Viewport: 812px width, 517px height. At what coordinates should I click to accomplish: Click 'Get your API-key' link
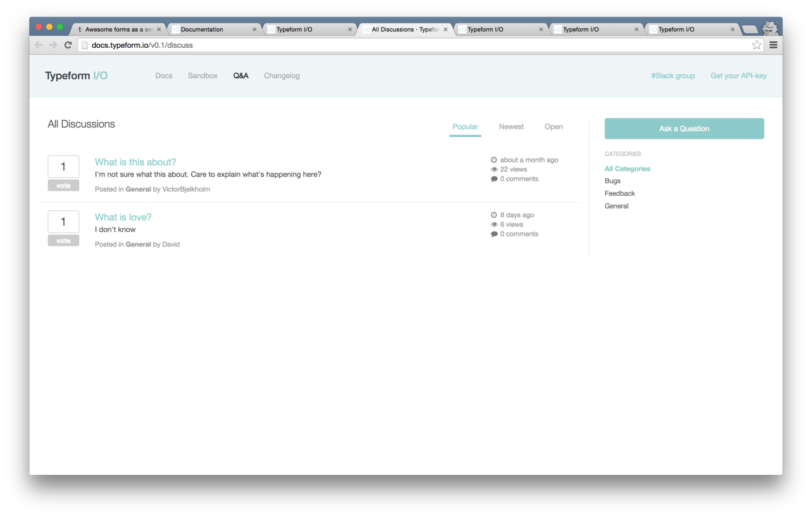pyautogui.click(x=738, y=76)
